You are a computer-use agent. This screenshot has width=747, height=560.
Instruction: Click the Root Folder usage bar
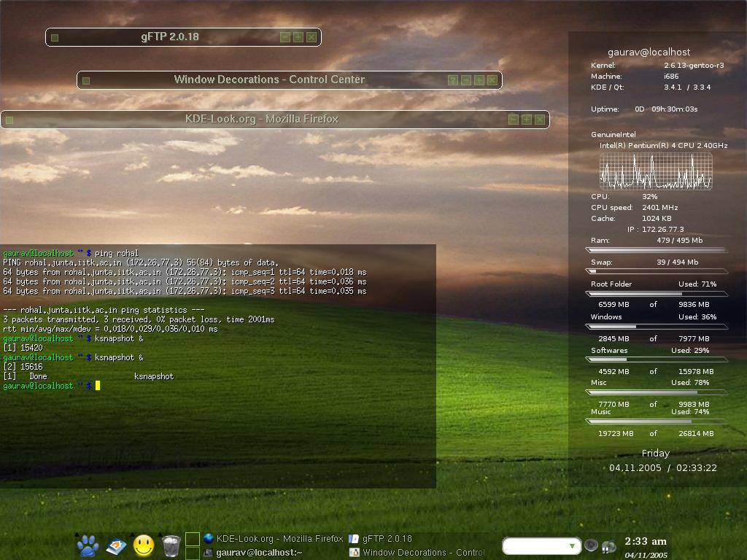656,294
